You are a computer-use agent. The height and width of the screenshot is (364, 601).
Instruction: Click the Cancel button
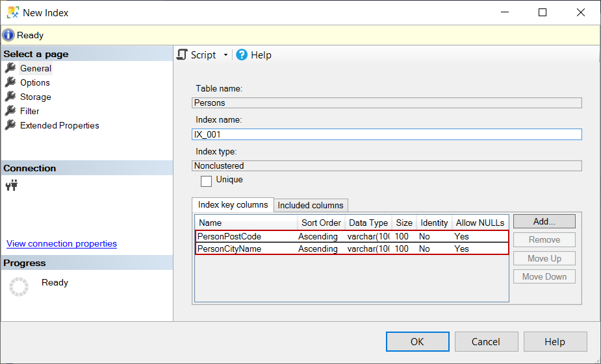pyautogui.click(x=486, y=342)
